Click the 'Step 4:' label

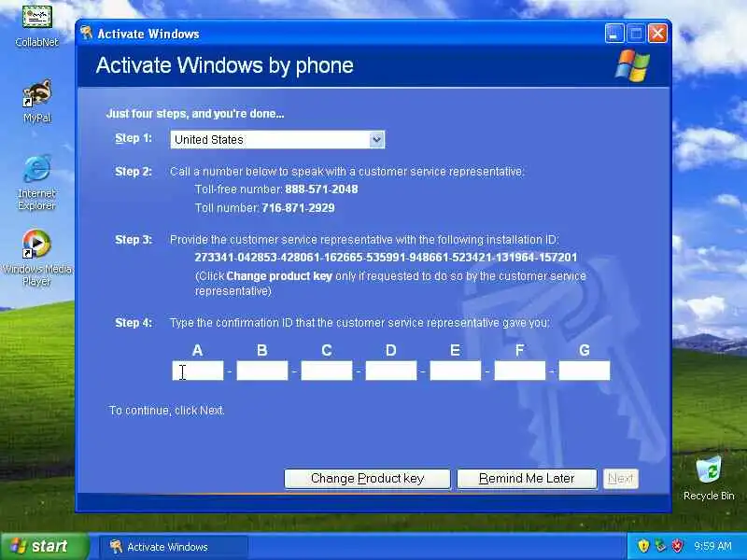pos(134,322)
